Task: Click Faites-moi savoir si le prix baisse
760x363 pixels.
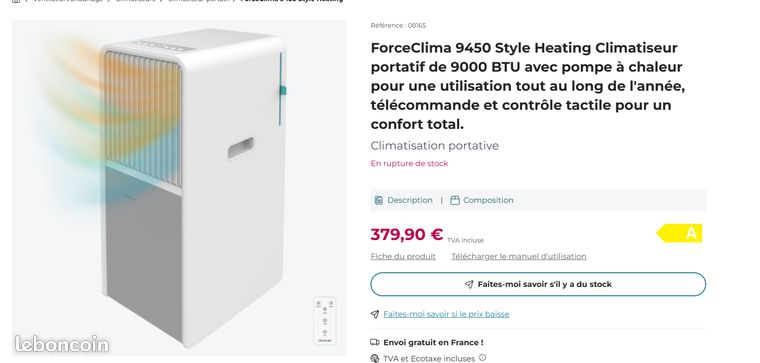Action: 446,314
